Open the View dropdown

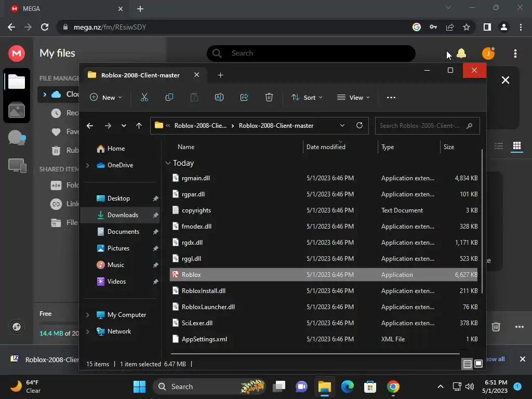353,97
